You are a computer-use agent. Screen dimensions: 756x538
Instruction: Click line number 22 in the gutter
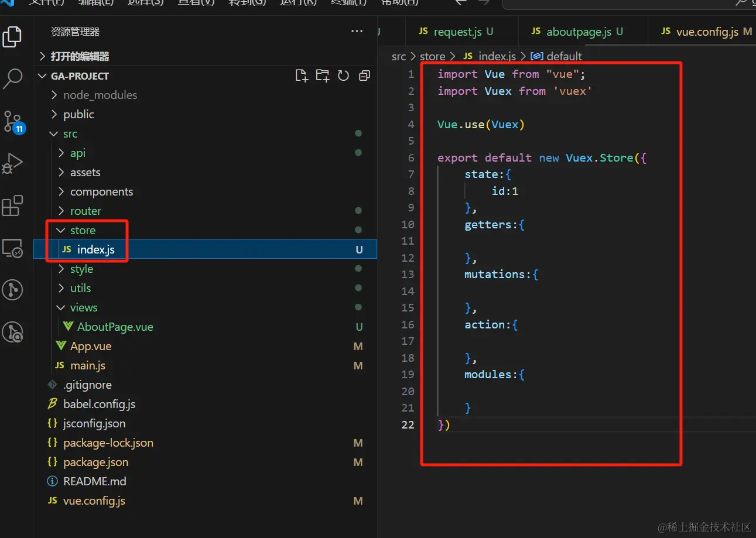pyautogui.click(x=408, y=424)
